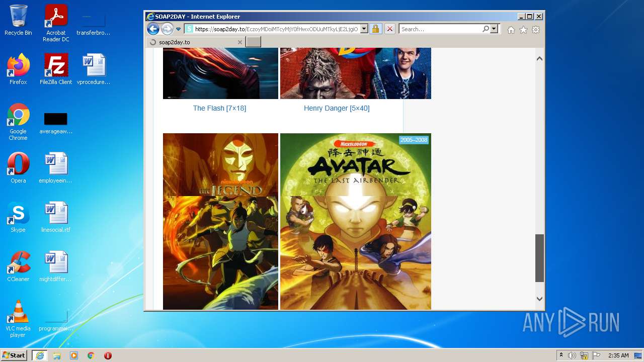Viewport: 644px width, 362px height.
Task: Select the soap2day.to tab
Action: (x=195, y=42)
